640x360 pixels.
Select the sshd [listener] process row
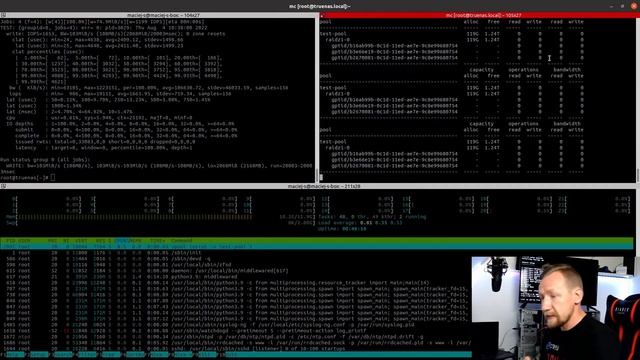tap(235, 349)
